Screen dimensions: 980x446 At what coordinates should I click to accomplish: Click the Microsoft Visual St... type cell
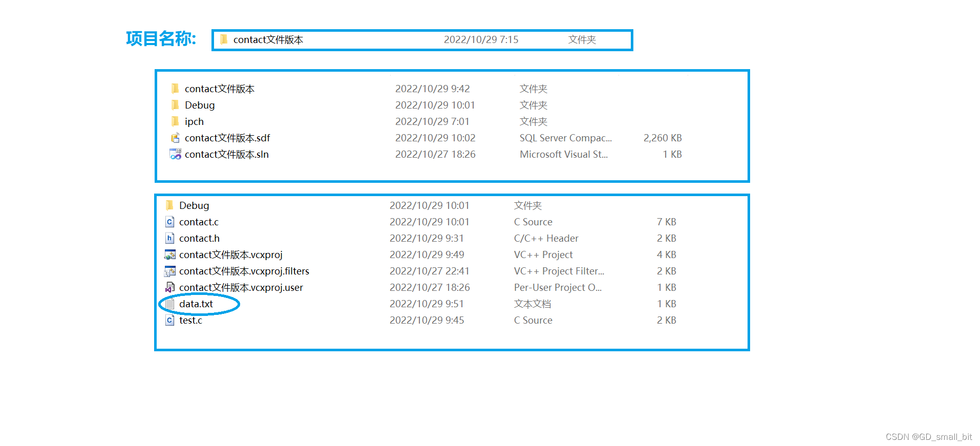tap(564, 154)
